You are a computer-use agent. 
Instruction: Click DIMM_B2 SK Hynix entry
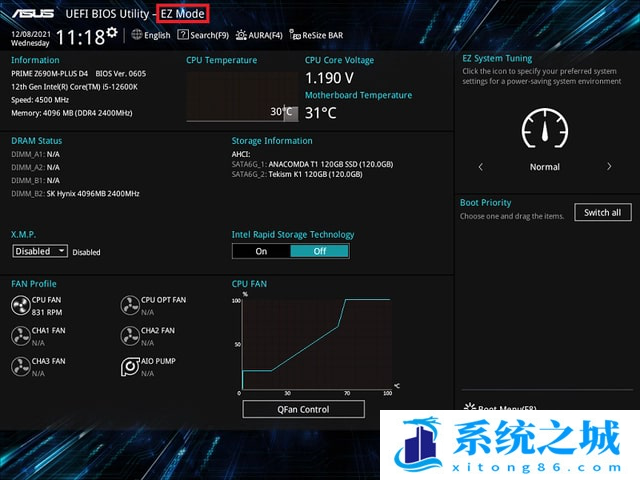pyautogui.click(x=75, y=193)
